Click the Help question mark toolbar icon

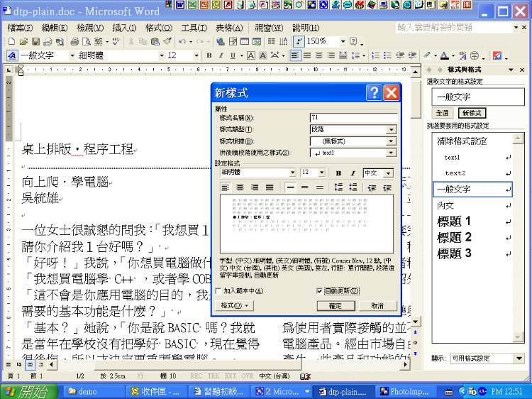(x=353, y=41)
